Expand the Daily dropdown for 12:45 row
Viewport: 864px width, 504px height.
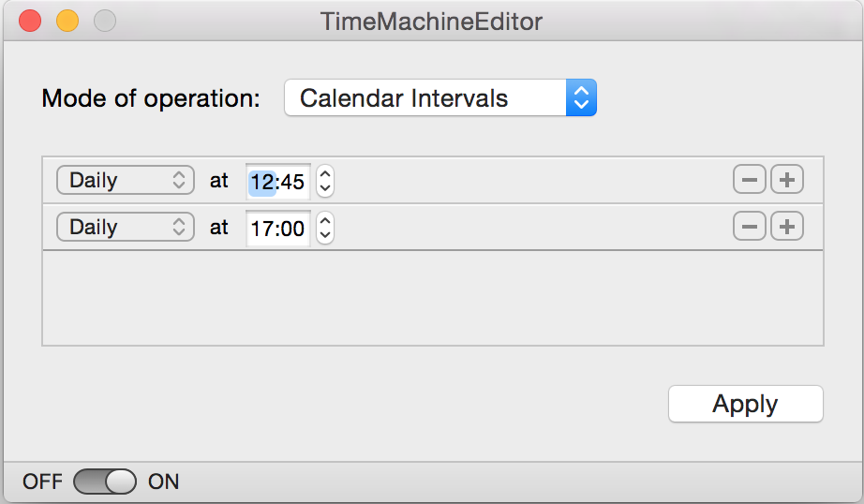coord(126,180)
